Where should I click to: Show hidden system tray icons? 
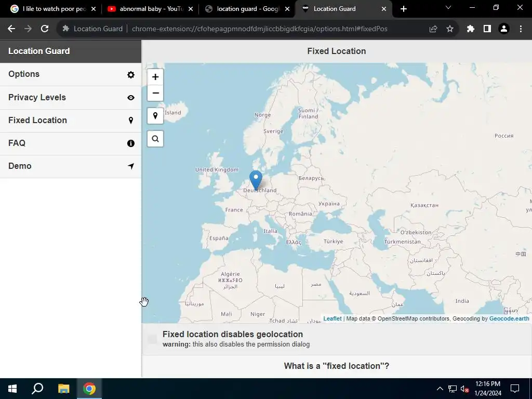(x=440, y=389)
